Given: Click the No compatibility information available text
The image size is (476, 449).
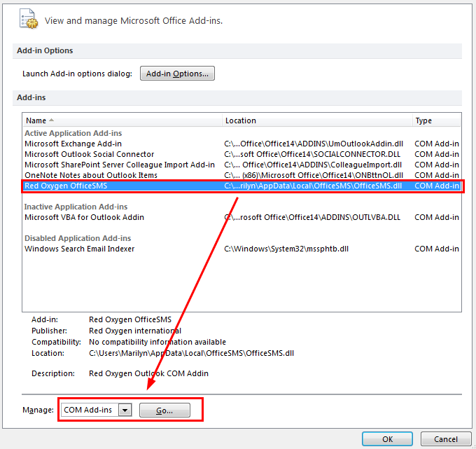Looking at the screenshot, I should pyautogui.click(x=157, y=342).
